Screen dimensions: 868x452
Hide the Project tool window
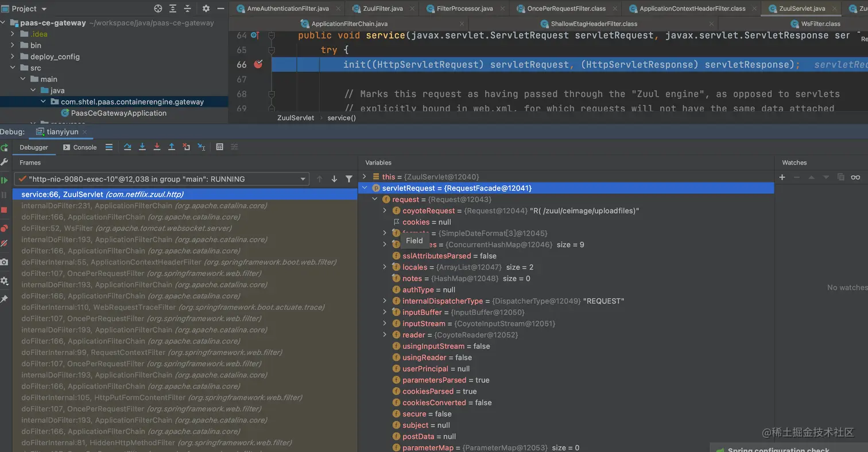220,9
